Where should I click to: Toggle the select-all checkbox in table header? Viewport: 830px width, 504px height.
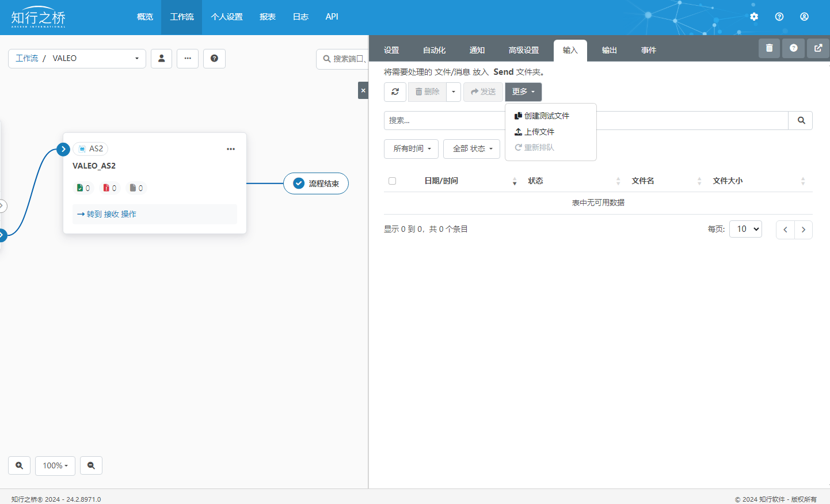point(393,181)
